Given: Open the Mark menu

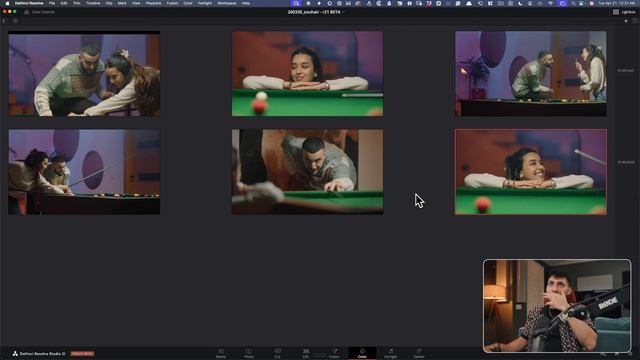Looking at the screenshot, I should [122, 3].
